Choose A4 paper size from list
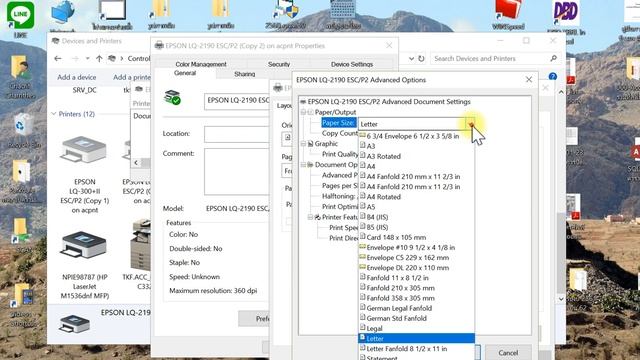Screen dimensions: 640x360 click(x=371, y=166)
